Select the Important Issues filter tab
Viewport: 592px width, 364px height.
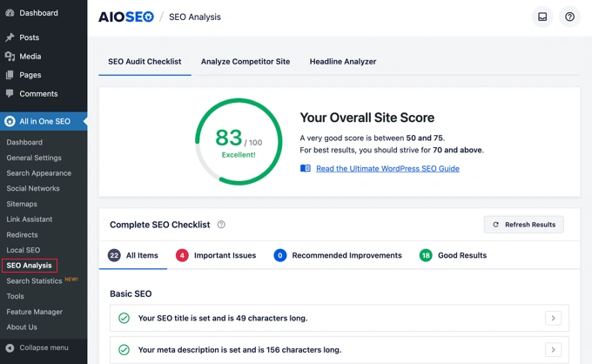coord(216,255)
